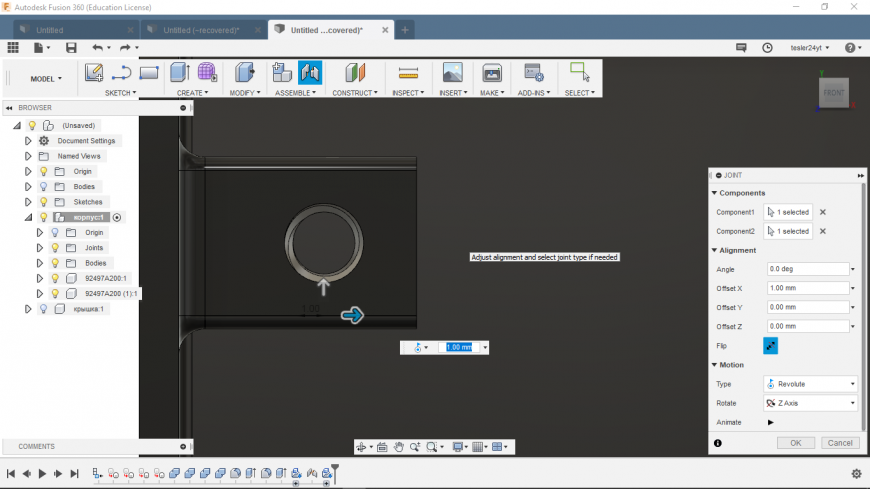Cancel the Joint dialog
Screen dimensions: 870x489
tap(839, 442)
